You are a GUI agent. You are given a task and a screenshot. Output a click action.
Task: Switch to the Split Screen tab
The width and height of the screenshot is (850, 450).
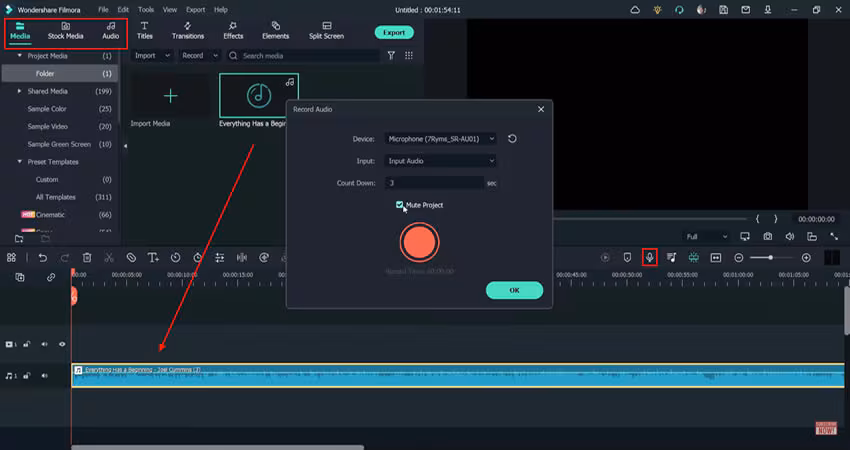click(326, 31)
